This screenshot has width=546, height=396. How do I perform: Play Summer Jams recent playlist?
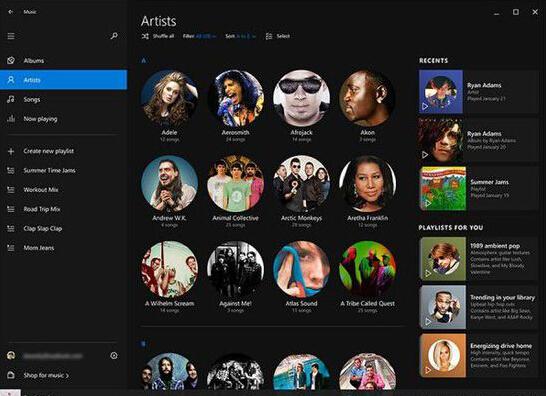point(428,203)
